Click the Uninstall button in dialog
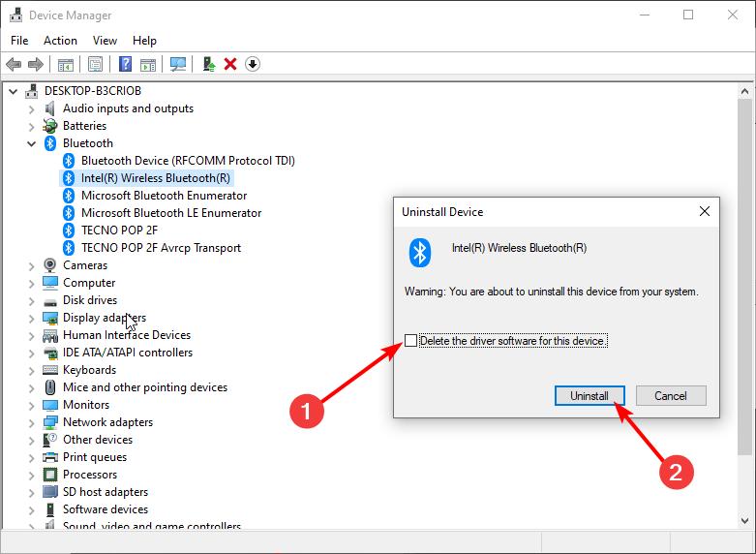This screenshot has width=756, height=554. coord(590,396)
